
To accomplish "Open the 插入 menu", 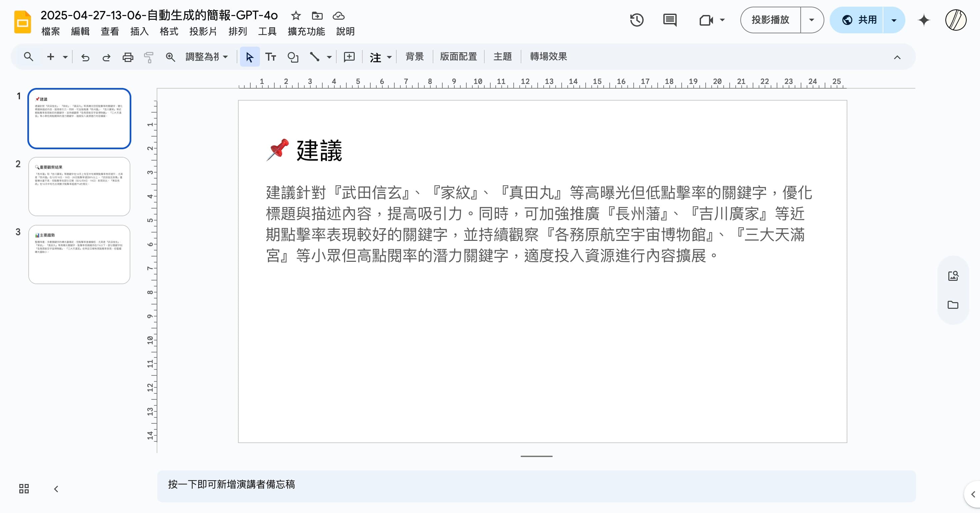I will (x=139, y=32).
